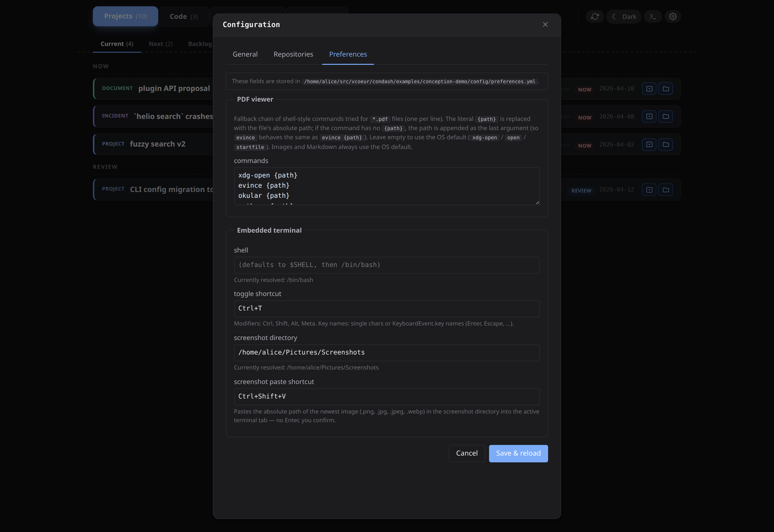Click inside the PDF viewer commands textarea
Image resolution: width=774 pixels, height=532 pixels.
point(386,186)
